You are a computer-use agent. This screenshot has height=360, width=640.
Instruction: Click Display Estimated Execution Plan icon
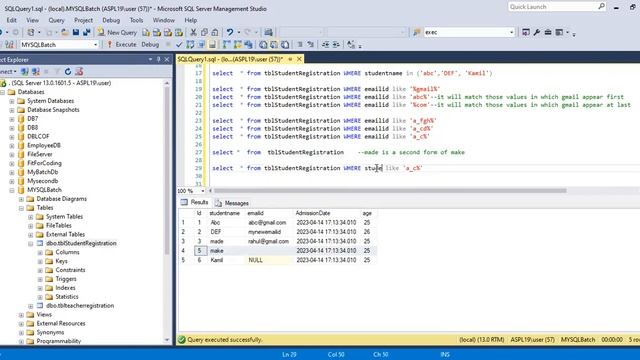pos(190,44)
